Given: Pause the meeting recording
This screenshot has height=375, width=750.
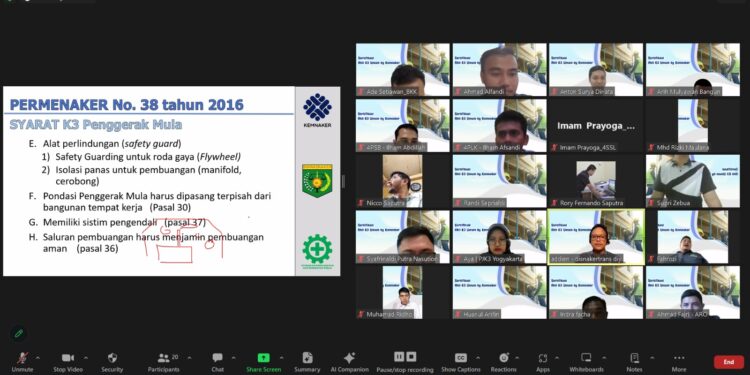Looking at the screenshot, I should (x=399, y=356).
